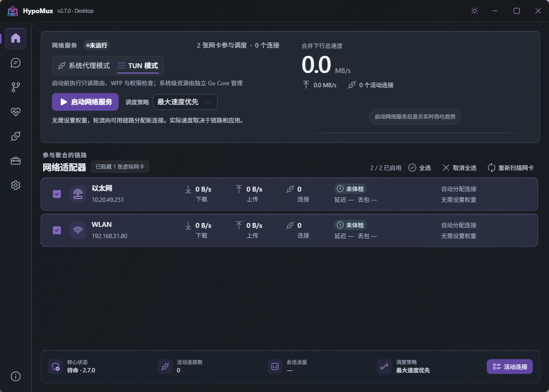The height and width of the screenshot is (392, 549).
Task: Click the 活动连接数 plug icon
Action: [165, 367]
